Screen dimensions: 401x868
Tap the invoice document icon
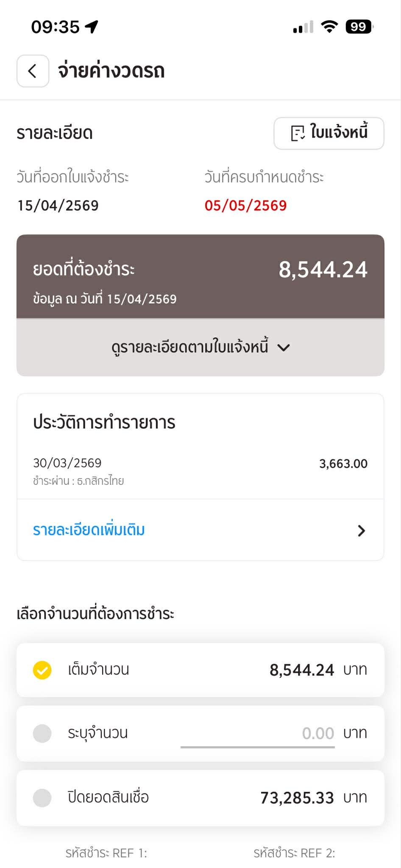pyautogui.click(x=298, y=133)
